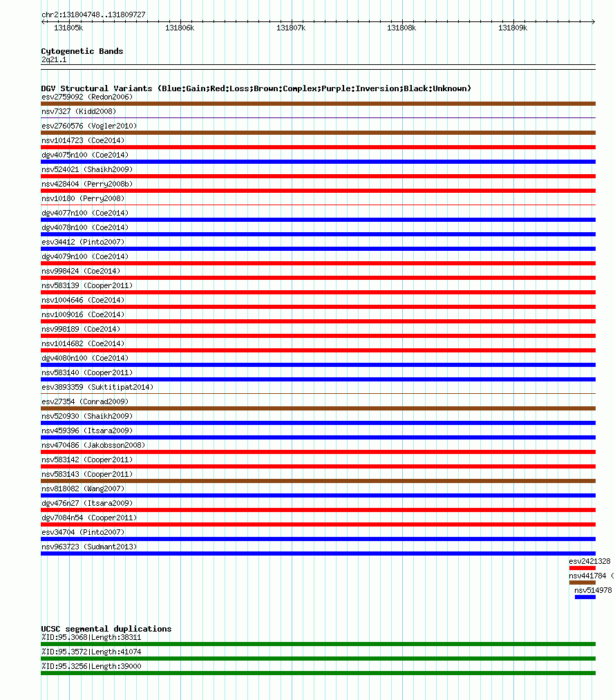Click the red esv2421328 loss bar

pos(583,568)
